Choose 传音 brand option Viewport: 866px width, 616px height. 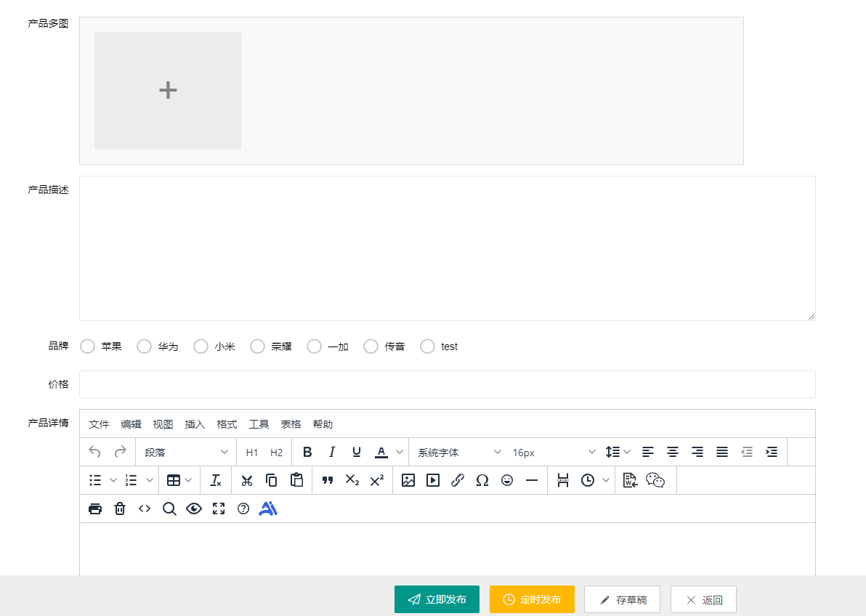(371, 346)
